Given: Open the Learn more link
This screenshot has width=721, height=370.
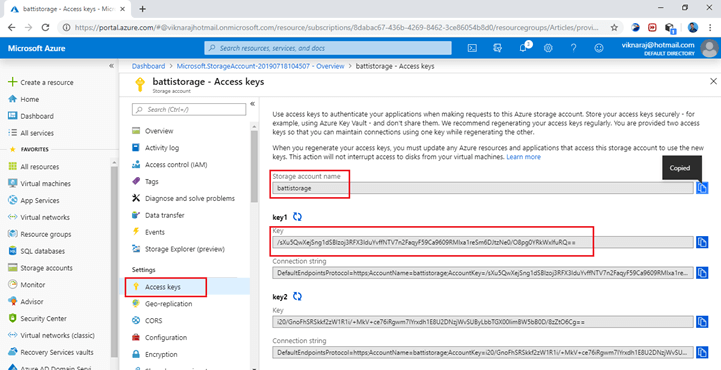Looking at the screenshot, I should click(523, 157).
